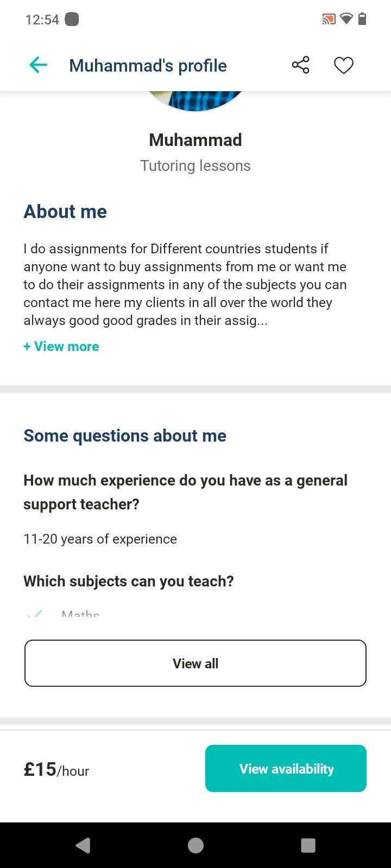Tap the View availability button

pos(286,769)
